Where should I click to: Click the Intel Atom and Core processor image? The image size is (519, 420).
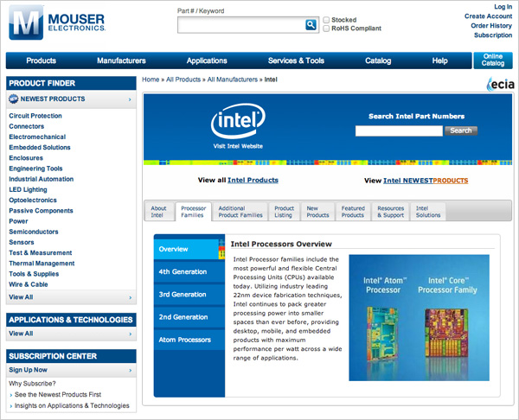tap(419, 317)
